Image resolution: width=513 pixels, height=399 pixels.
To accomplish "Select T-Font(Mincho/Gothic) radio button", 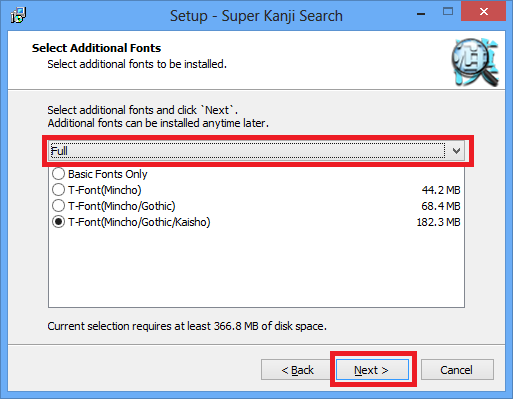I will coord(58,206).
